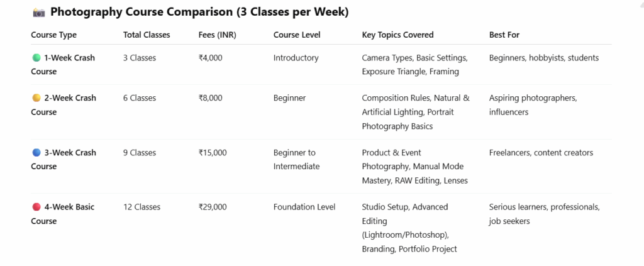Click the 12 Classes cell
Image resolution: width=644 pixels, height=266 pixels.
(142, 207)
